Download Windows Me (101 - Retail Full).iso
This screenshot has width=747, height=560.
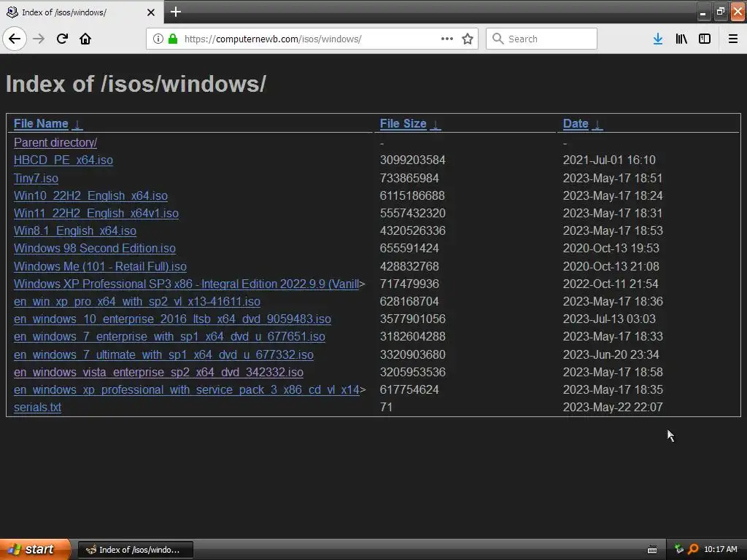click(100, 266)
